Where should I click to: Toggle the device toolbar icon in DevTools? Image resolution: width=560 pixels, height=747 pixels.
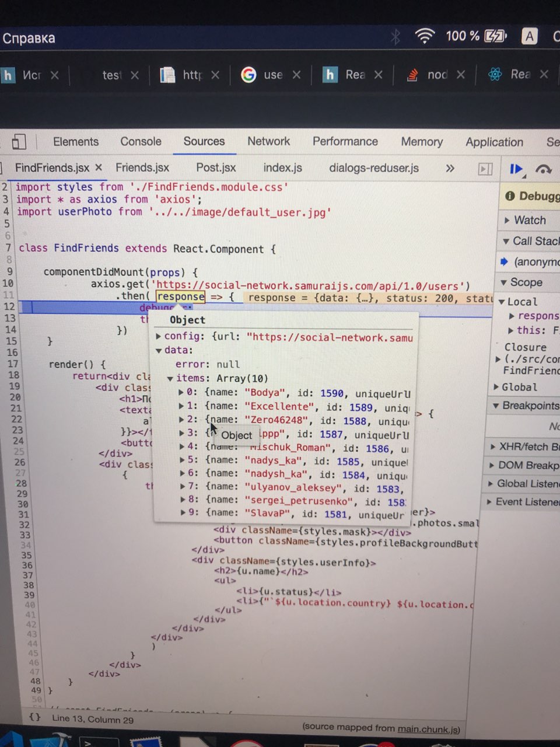coord(19,142)
